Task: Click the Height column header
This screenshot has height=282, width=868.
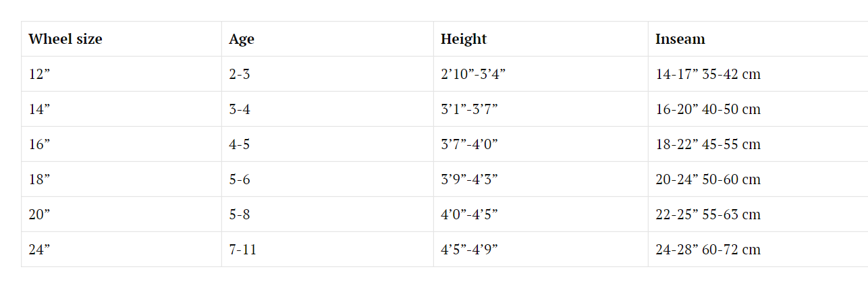Action: point(541,39)
